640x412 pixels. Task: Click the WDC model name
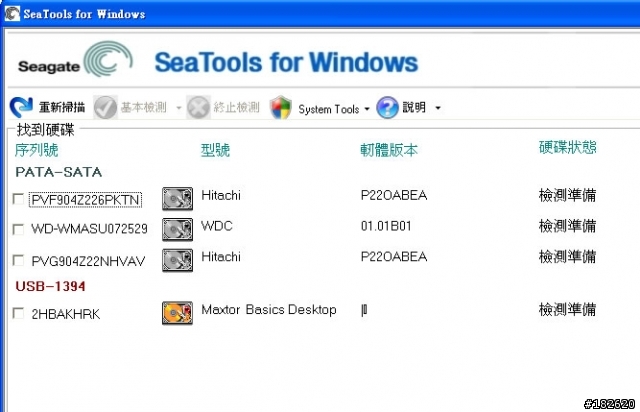[x=217, y=226]
